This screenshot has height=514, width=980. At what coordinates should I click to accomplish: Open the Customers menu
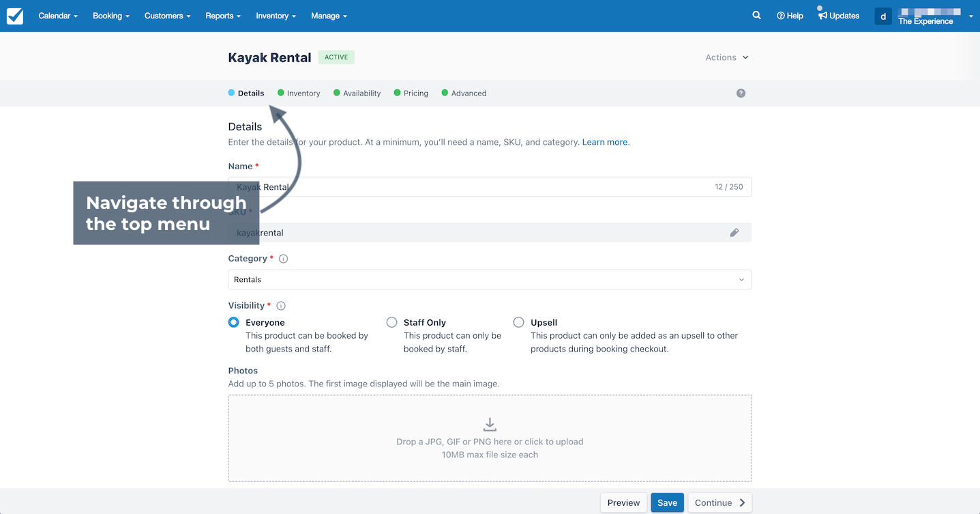coord(168,16)
